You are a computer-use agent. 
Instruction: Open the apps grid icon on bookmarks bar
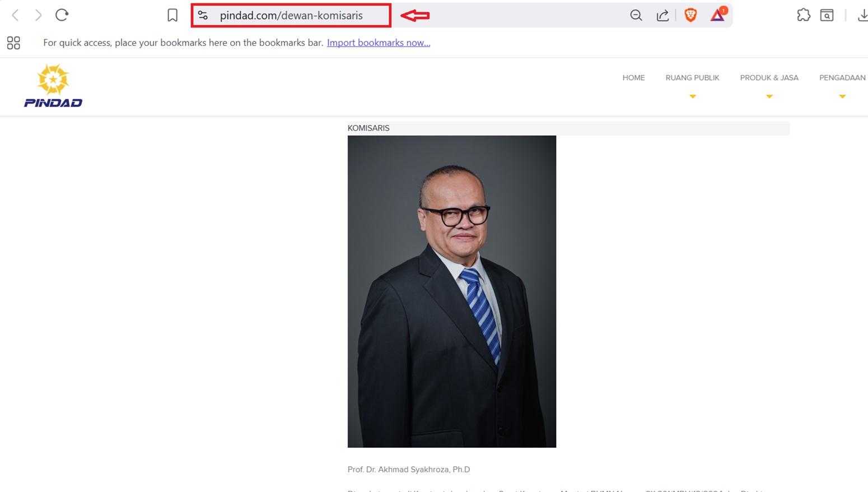(13, 43)
